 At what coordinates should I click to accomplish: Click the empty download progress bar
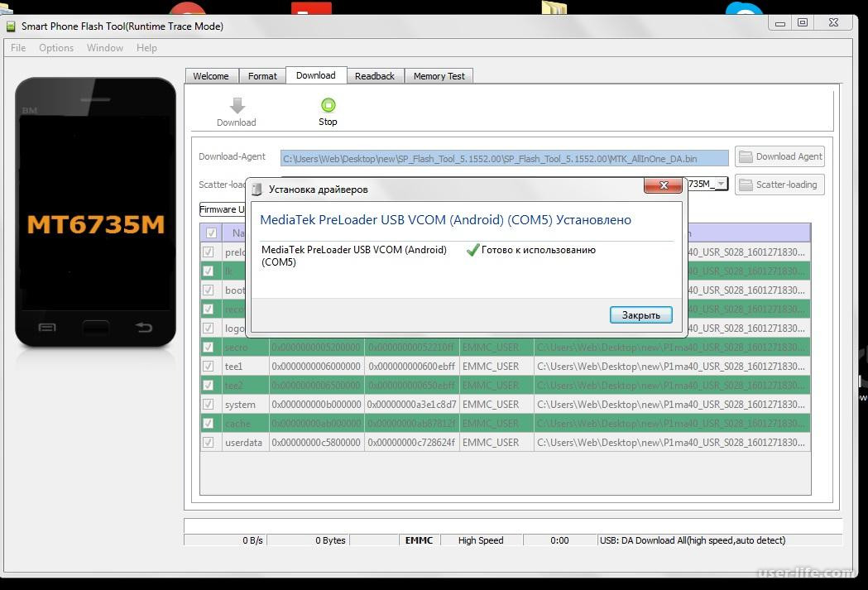click(x=512, y=525)
